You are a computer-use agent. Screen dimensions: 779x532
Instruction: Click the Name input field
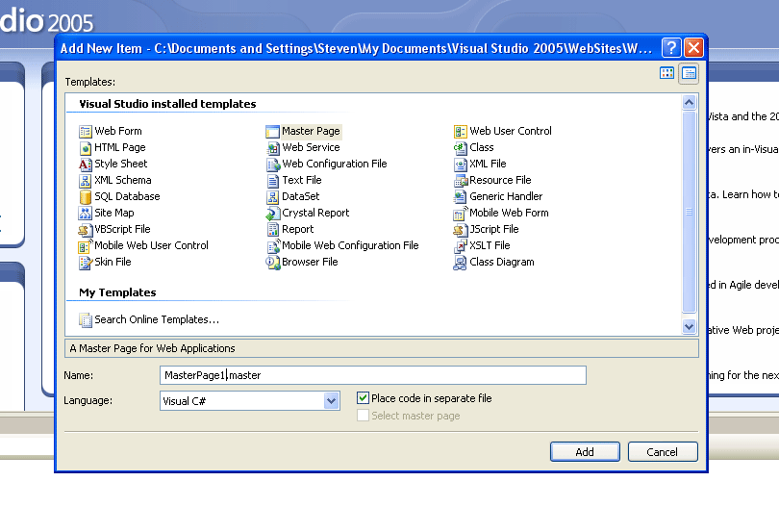372,375
